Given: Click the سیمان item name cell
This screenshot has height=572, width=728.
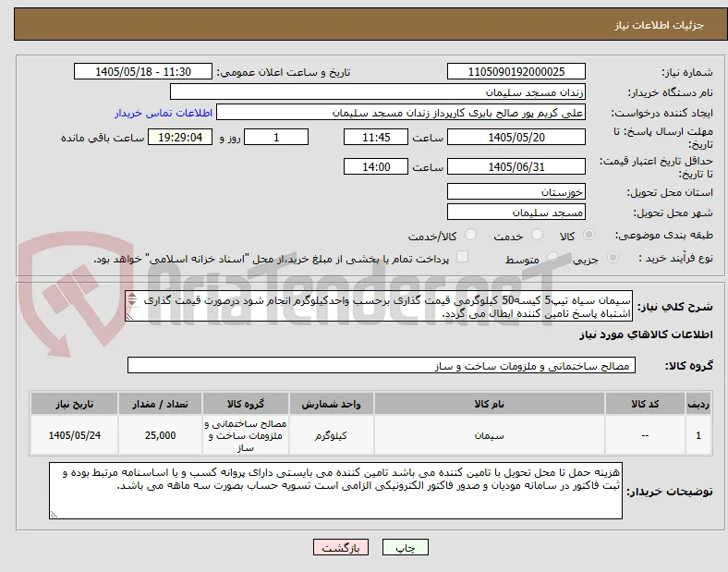Looking at the screenshot, I should (490, 435).
